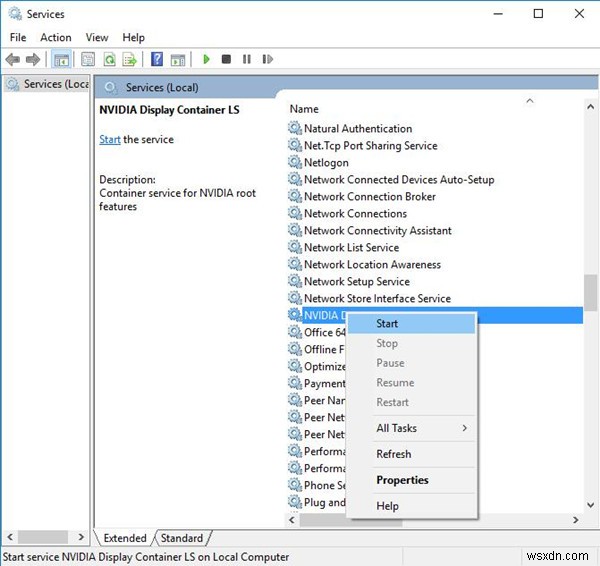Click the Services title bar gear icon
Screen dimensions: 600x566
pyautogui.click(x=15, y=14)
